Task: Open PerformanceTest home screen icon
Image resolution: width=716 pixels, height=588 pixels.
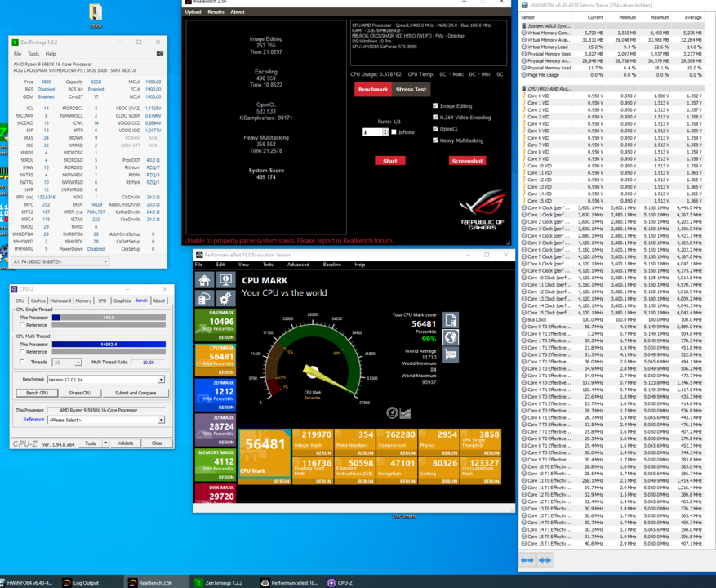Action: pyautogui.click(x=205, y=280)
